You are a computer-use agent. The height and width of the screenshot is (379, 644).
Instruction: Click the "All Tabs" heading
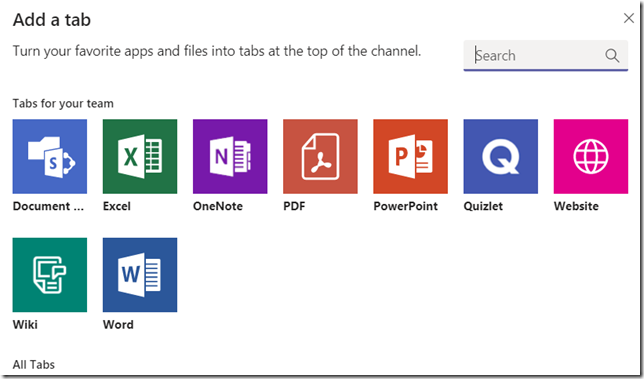click(34, 365)
